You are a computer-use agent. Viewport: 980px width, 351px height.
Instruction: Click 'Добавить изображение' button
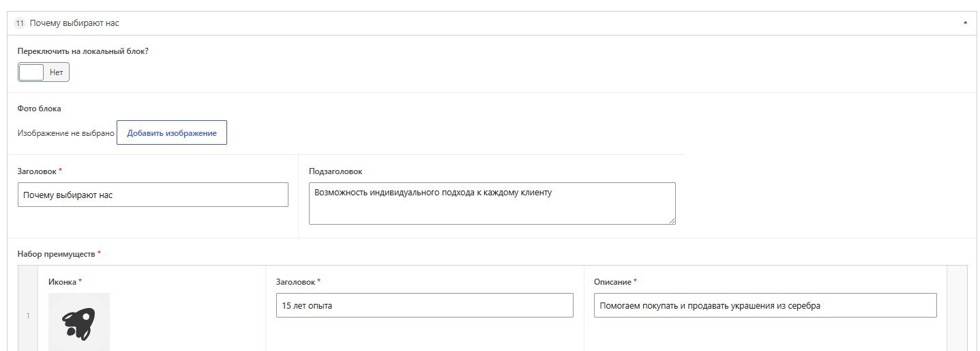[172, 133]
